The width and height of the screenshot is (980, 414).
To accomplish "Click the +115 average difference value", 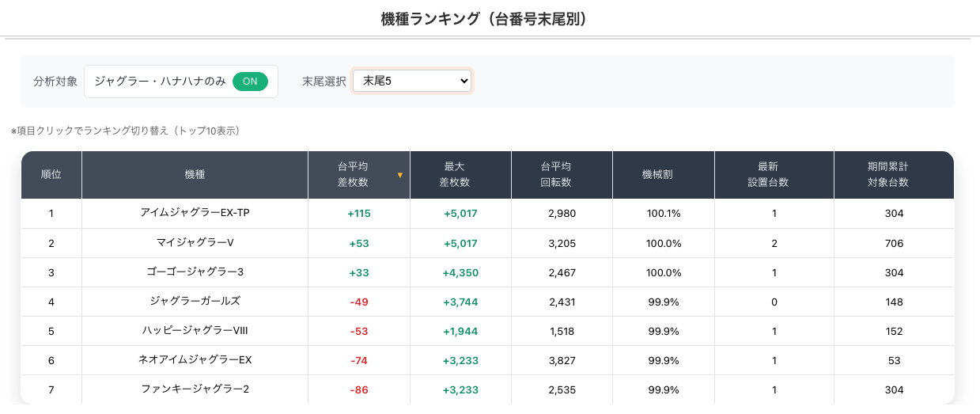I will 359,214.
